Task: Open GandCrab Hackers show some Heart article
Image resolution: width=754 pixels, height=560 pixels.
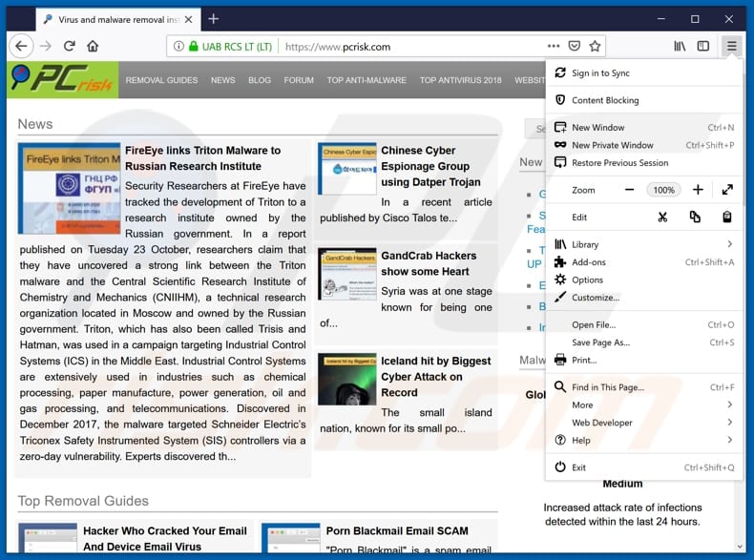Action: [x=429, y=263]
